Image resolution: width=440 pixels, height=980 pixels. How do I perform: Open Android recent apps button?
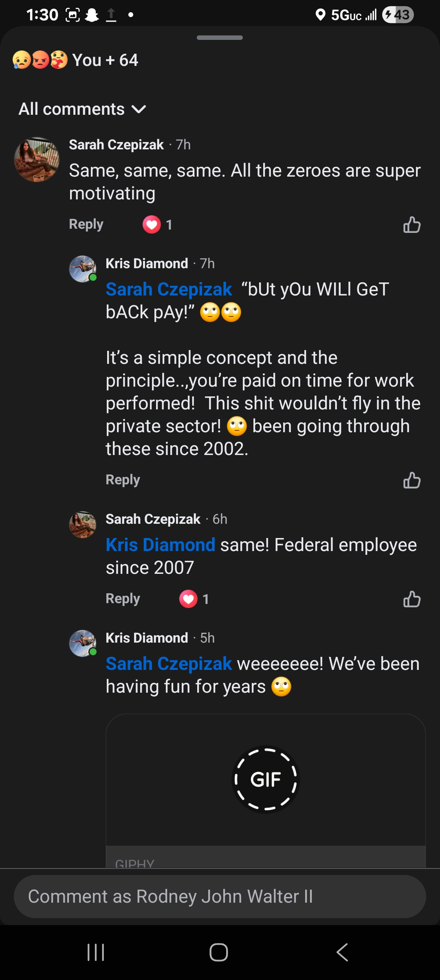pos(96,952)
